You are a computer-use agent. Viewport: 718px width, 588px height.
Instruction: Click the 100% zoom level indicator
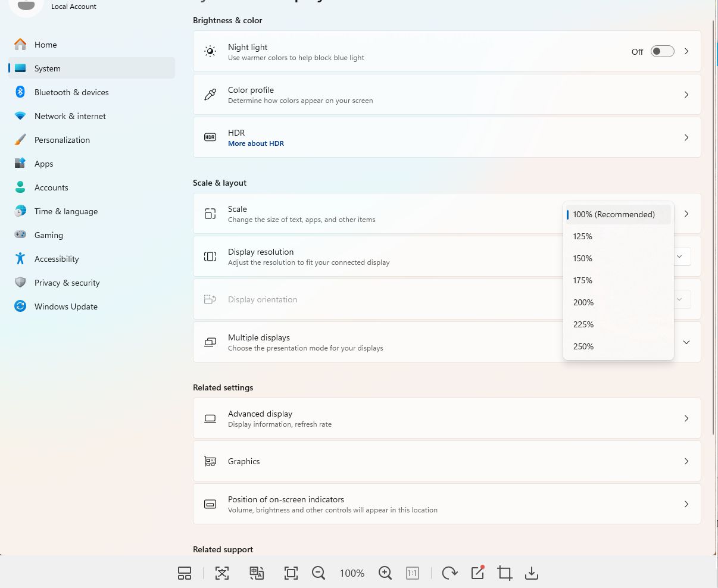[352, 573]
